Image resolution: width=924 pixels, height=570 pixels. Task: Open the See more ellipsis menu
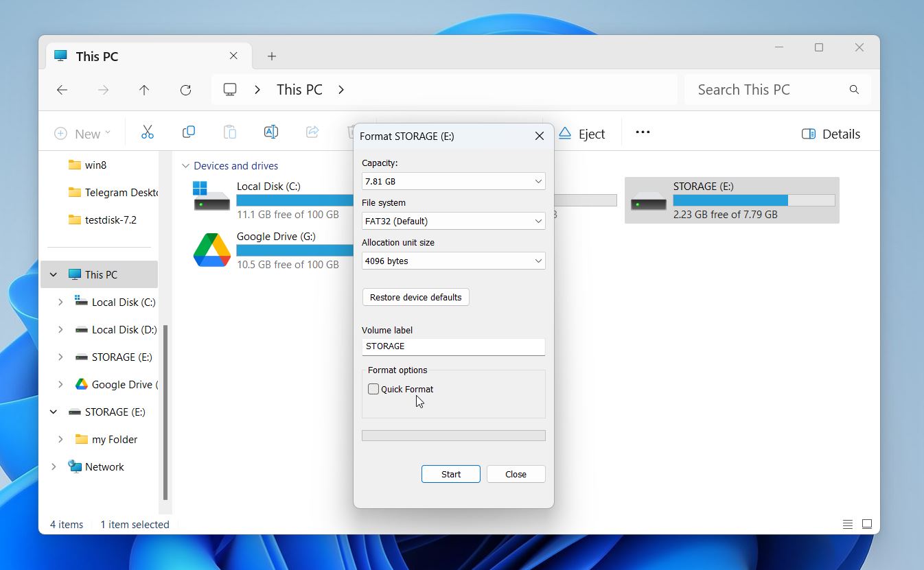[x=643, y=132]
